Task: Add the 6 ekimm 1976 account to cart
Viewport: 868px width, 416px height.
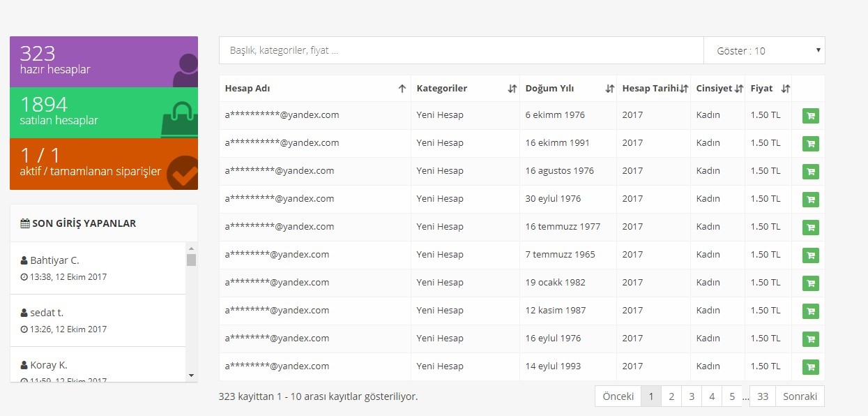Action: click(x=811, y=116)
